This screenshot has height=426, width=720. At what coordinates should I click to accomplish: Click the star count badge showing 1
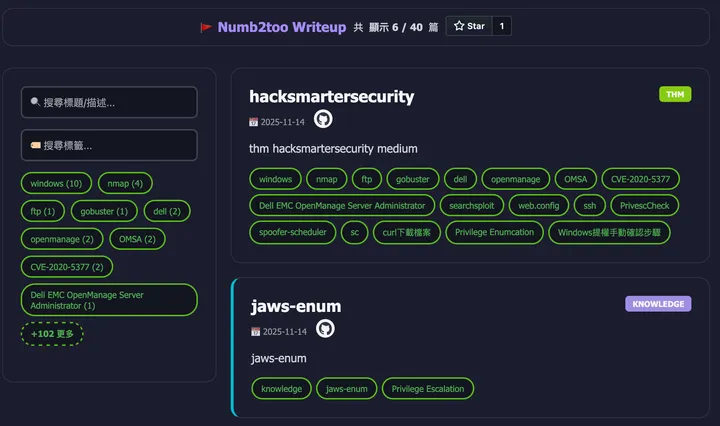(500, 26)
